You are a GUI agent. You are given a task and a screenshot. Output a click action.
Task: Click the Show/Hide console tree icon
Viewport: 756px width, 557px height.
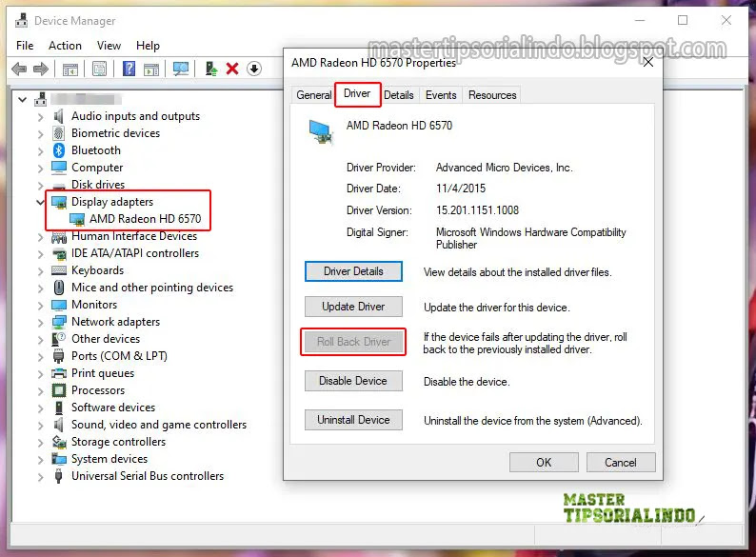[70, 69]
